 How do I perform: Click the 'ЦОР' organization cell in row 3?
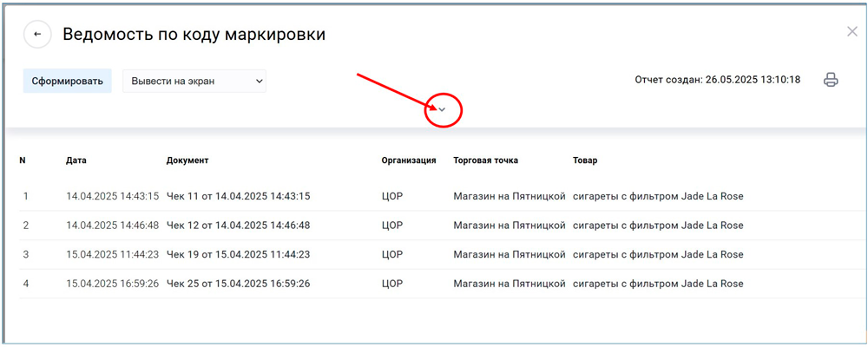pyautogui.click(x=392, y=255)
